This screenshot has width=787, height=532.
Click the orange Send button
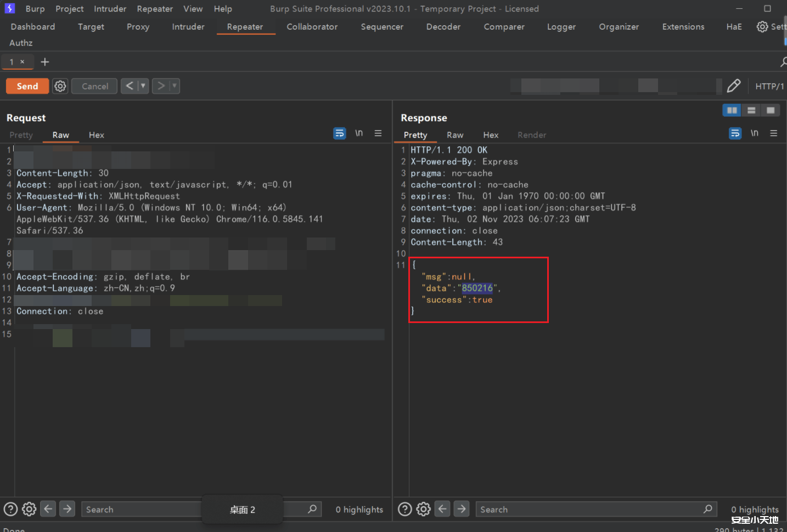(x=27, y=86)
